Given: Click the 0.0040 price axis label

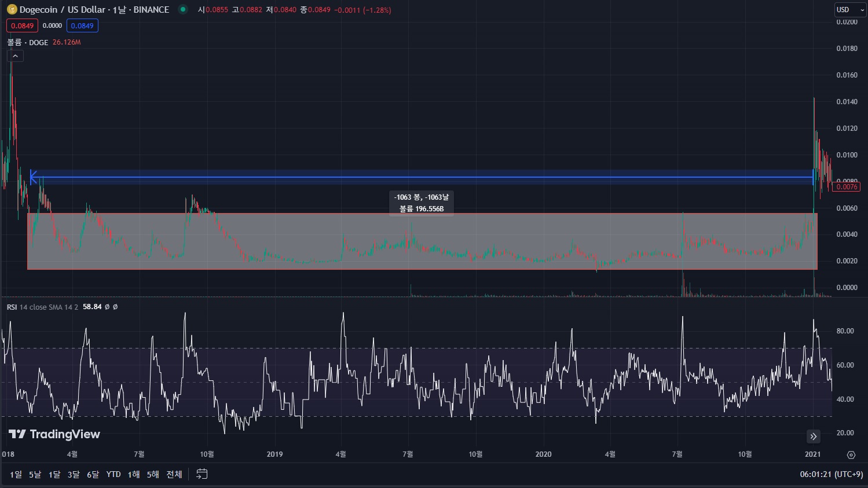Looking at the screenshot, I should click(x=847, y=234).
